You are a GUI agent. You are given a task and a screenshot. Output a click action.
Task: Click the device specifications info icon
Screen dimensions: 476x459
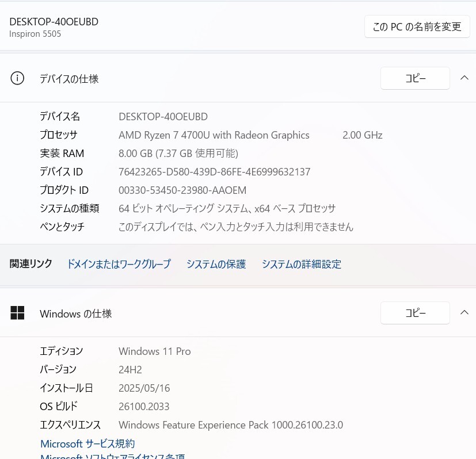coord(17,78)
